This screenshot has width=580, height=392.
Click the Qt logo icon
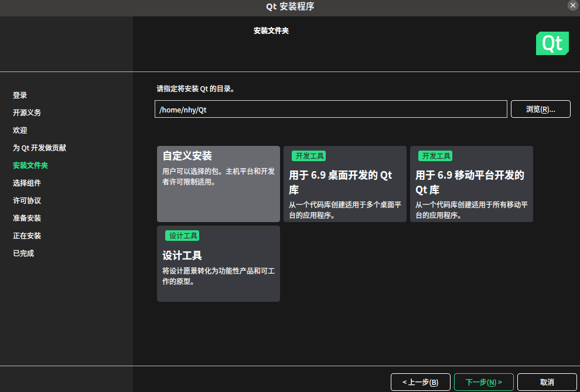pos(552,43)
